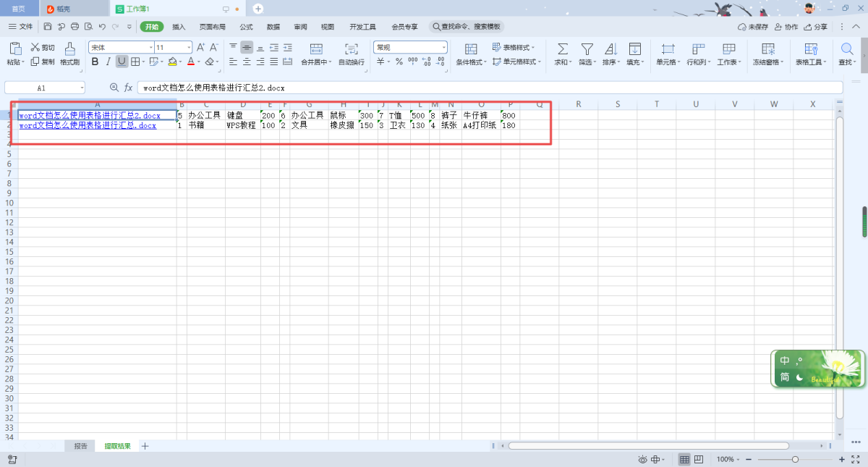Image resolution: width=868 pixels, height=467 pixels.
Task: Toggle underline formatting
Action: [x=122, y=62]
